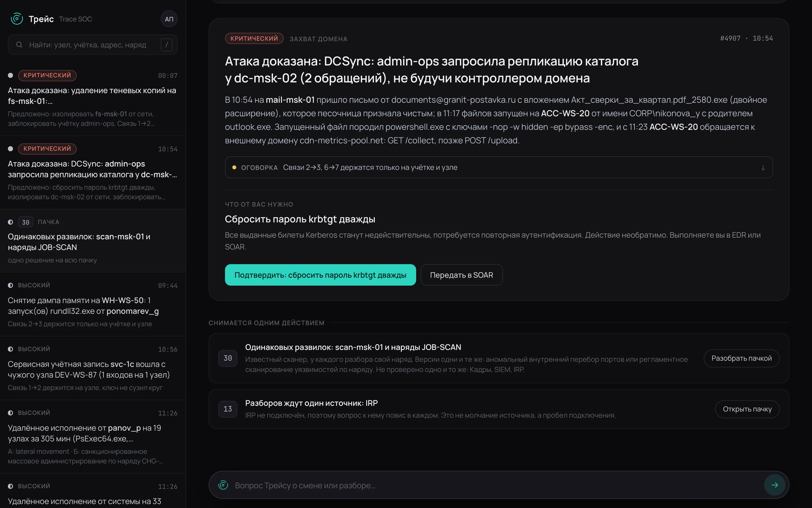Send the question with the arrow button
Image resolution: width=812 pixels, height=508 pixels.
(x=775, y=485)
